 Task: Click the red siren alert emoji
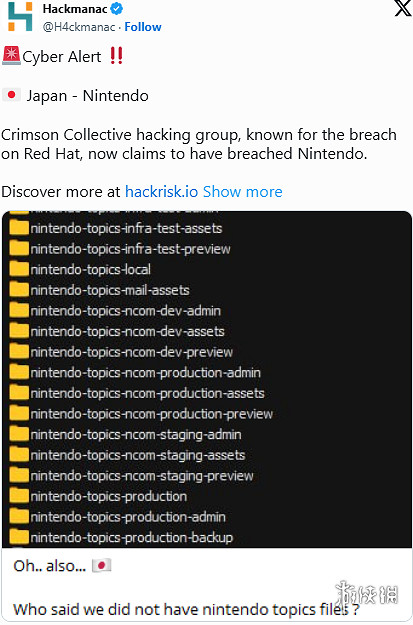point(11,56)
